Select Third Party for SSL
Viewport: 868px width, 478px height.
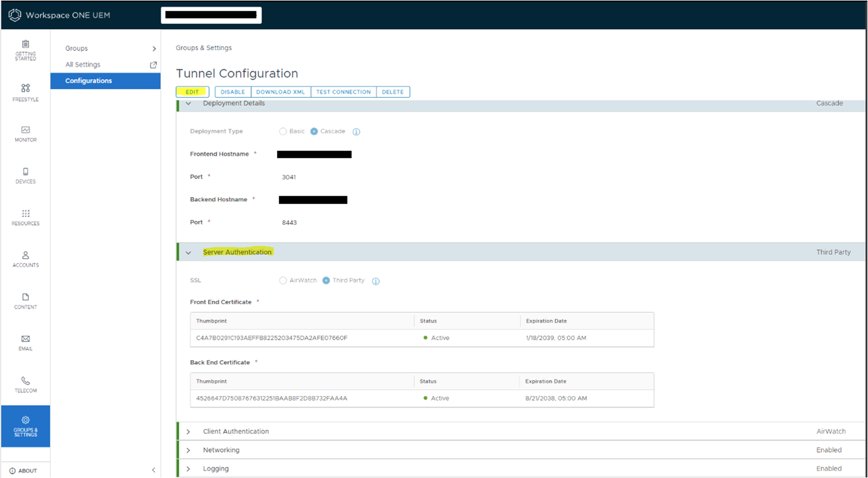(326, 280)
